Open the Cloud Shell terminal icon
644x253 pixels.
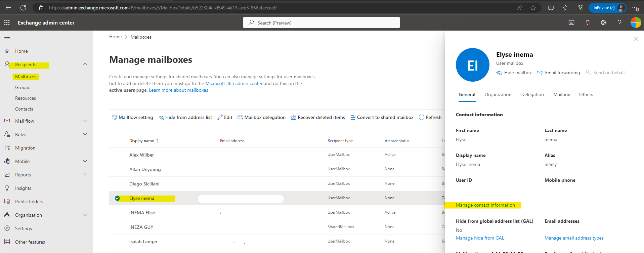point(571,23)
